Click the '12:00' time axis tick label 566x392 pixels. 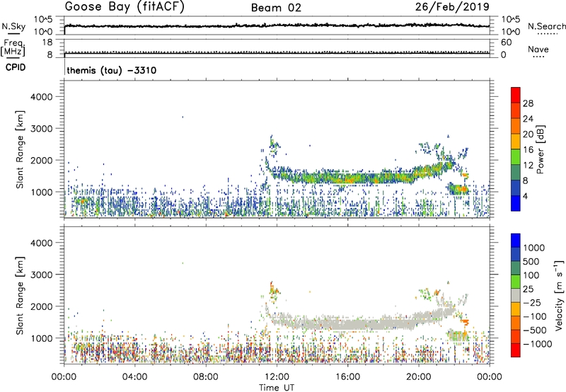(277, 377)
